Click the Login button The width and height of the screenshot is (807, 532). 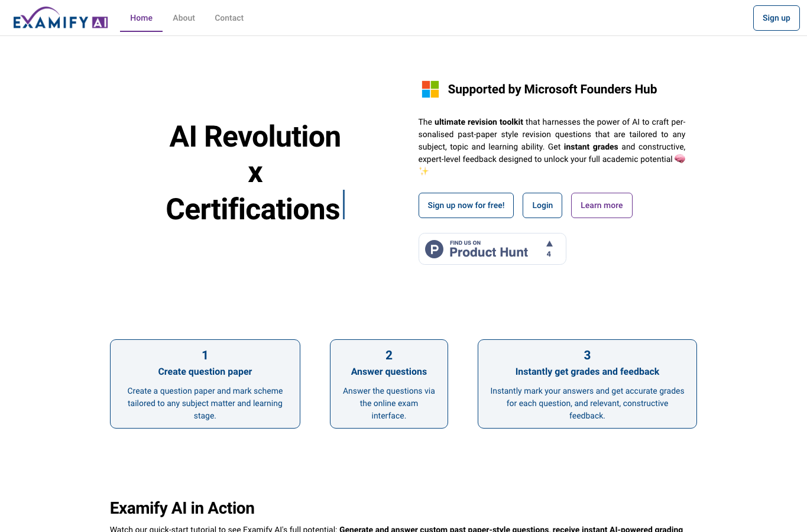pos(543,205)
